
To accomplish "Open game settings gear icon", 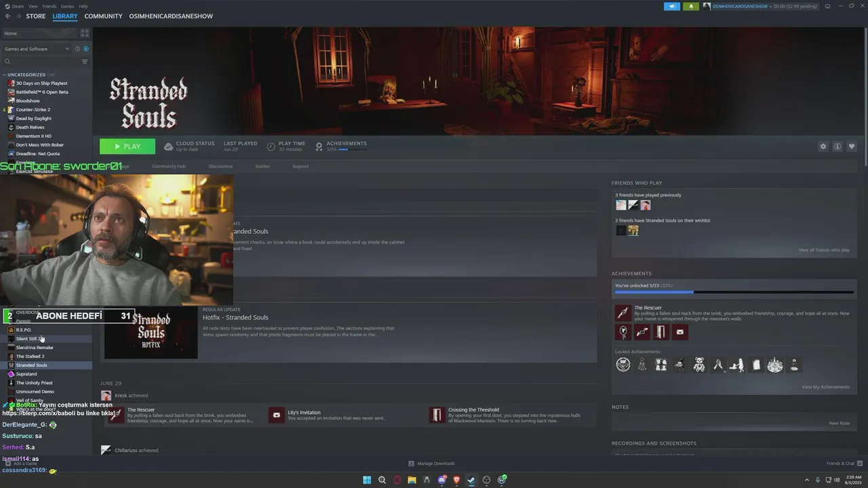I will pos(823,146).
